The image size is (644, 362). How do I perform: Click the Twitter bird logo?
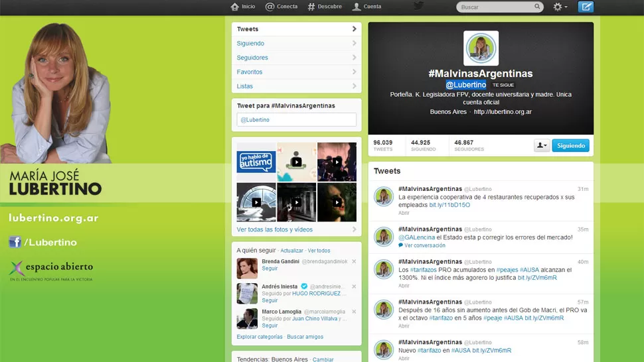point(418,6)
